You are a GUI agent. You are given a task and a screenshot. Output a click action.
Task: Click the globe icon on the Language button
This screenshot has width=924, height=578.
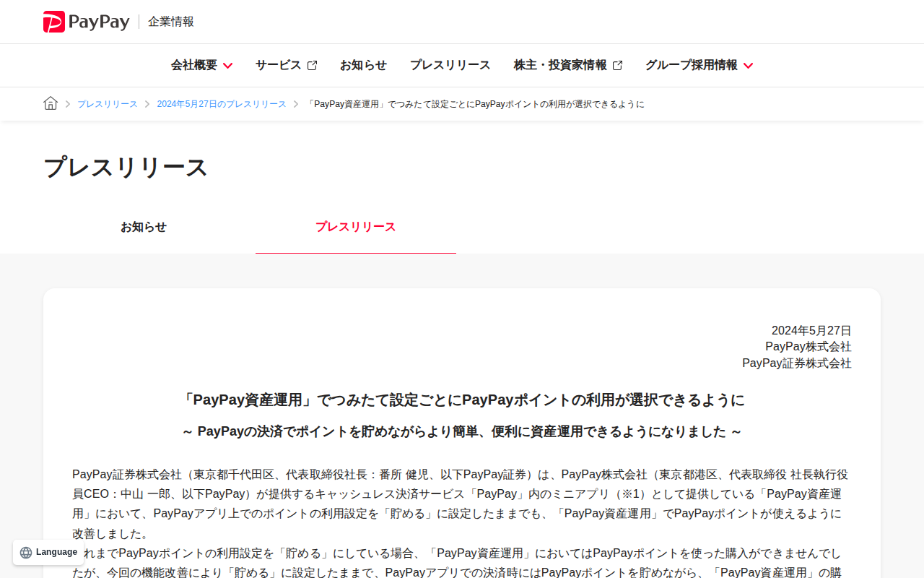pyautogui.click(x=26, y=553)
